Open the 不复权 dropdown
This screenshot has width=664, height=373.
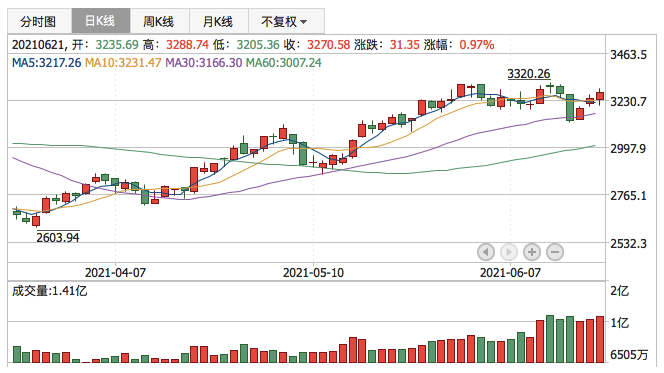(286, 21)
